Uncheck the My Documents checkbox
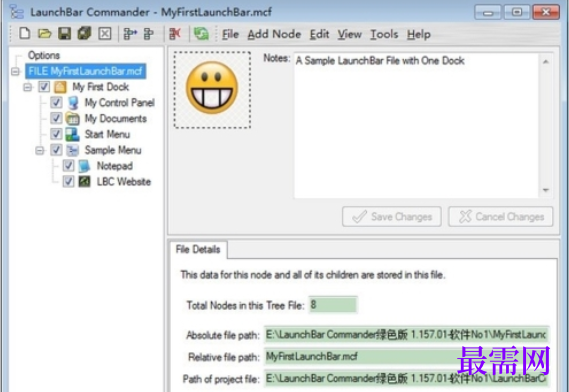 [56, 118]
